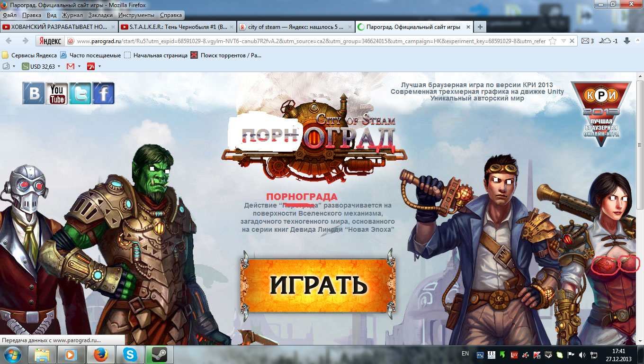Stop loading with the X in address bar

pyautogui.click(x=572, y=41)
